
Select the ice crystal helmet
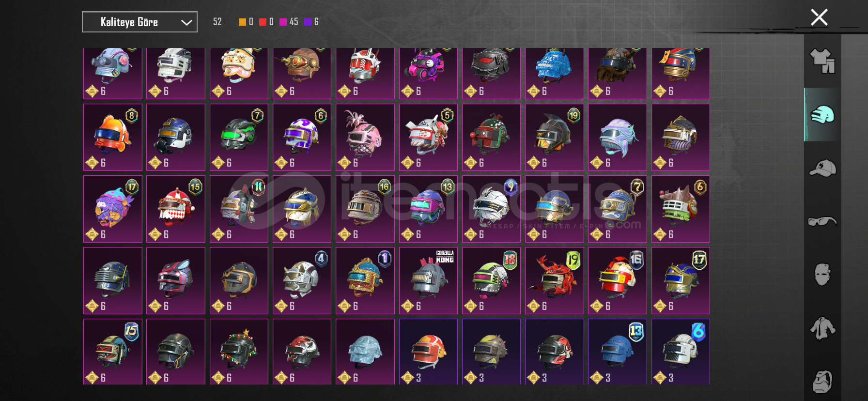pos(365,352)
